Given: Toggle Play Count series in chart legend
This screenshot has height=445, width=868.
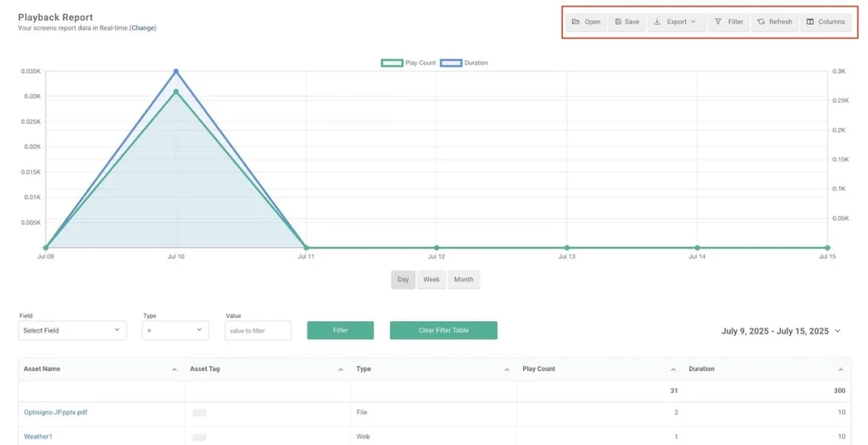Looking at the screenshot, I should [409, 63].
